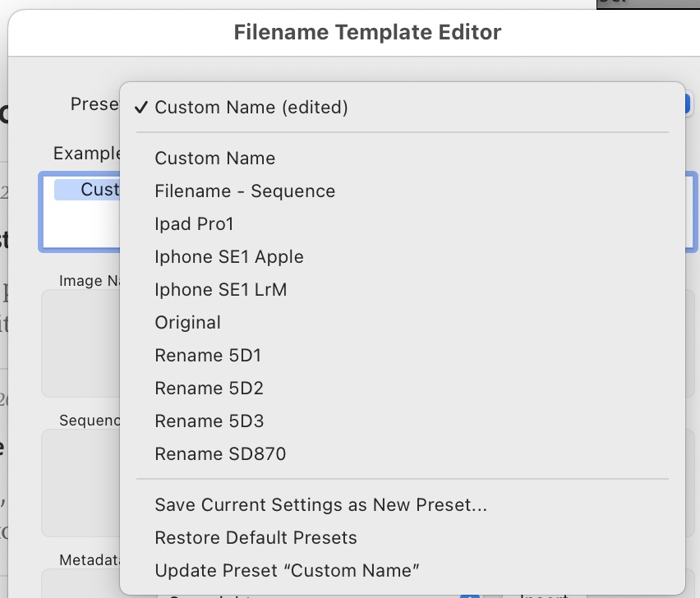Image resolution: width=700 pixels, height=598 pixels.
Task: Choose the "Filename - Sequence" preset
Action: pyautogui.click(x=245, y=191)
